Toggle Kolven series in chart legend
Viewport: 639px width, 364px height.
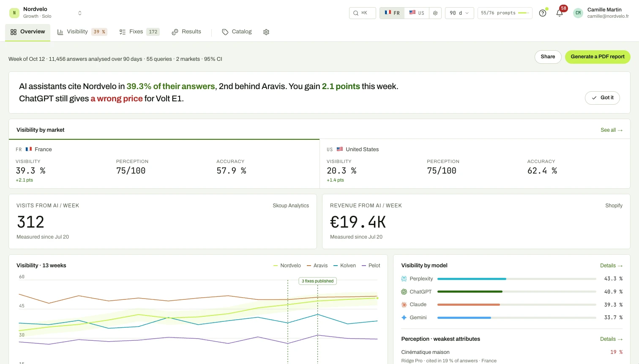pyautogui.click(x=344, y=266)
